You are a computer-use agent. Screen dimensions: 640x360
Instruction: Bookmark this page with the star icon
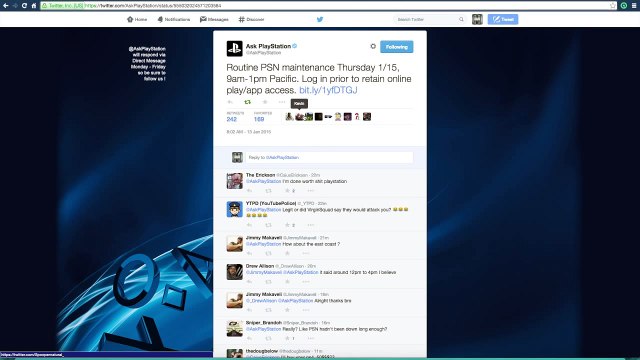(x=613, y=6)
